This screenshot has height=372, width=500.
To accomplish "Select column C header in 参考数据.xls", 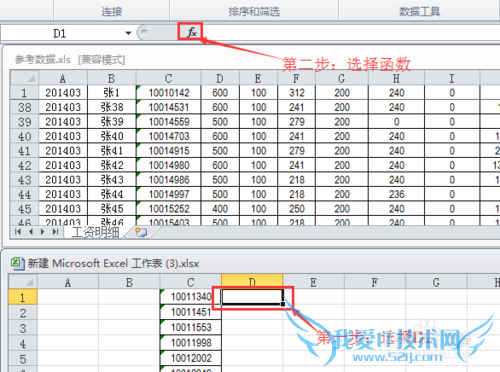I will (x=168, y=78).
